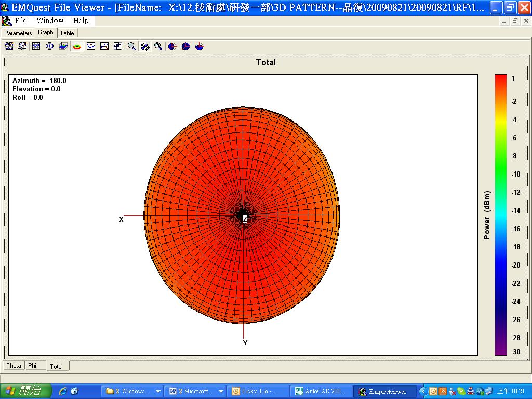Click the layered surface plot icon

click(x=63, y=46)
